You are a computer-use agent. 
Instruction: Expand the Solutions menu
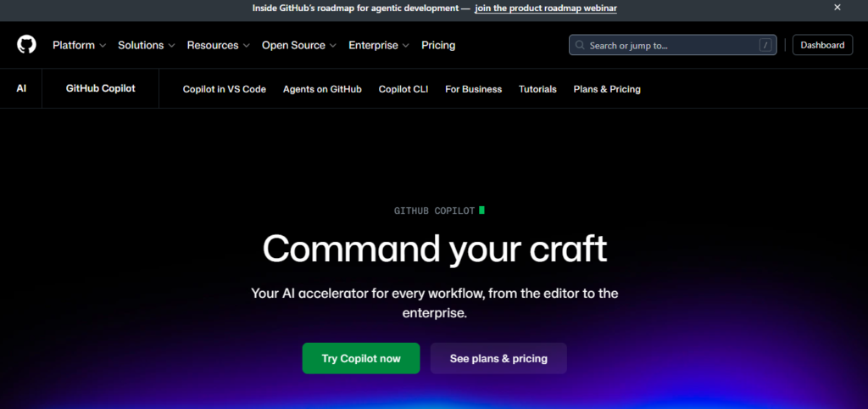click(146, 46)
